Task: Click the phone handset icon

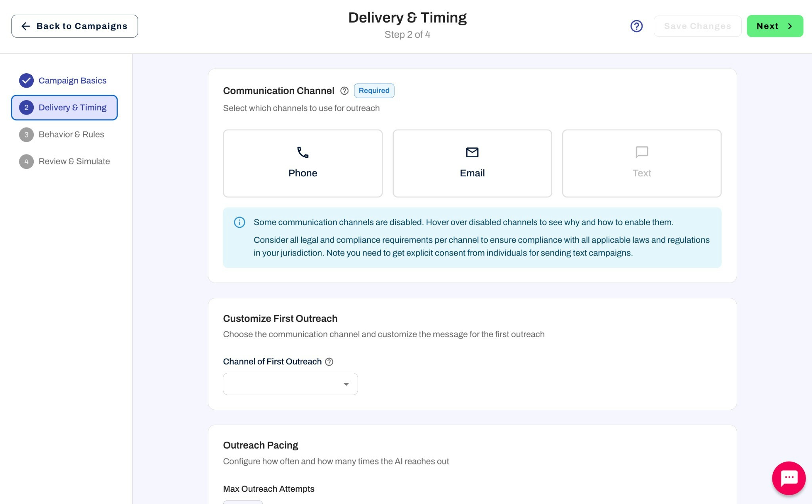Action: coord(303,152)
